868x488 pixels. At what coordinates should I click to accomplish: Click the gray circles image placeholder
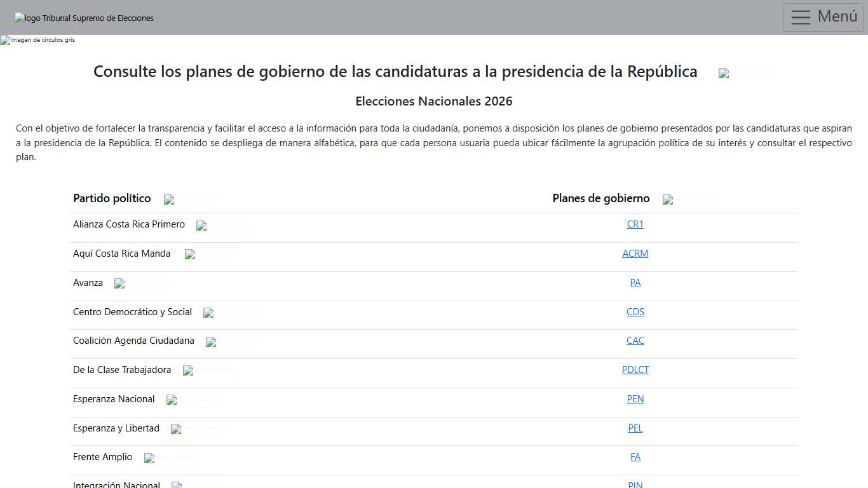click(37, 40)
